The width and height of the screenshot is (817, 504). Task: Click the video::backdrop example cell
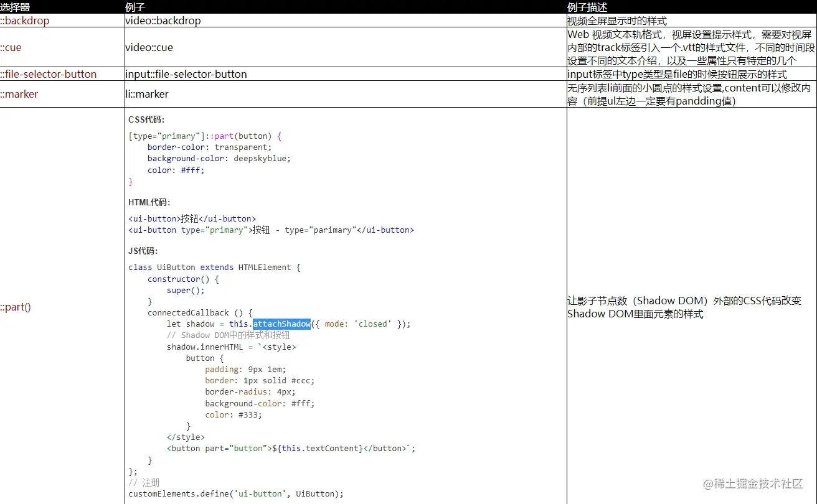[x=163, y=21]
